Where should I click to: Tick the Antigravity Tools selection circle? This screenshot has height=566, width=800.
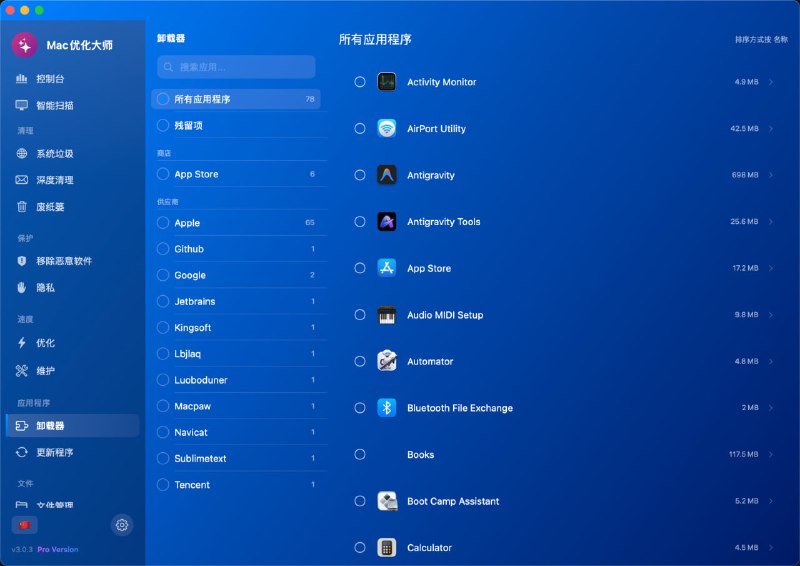[360, 222]
